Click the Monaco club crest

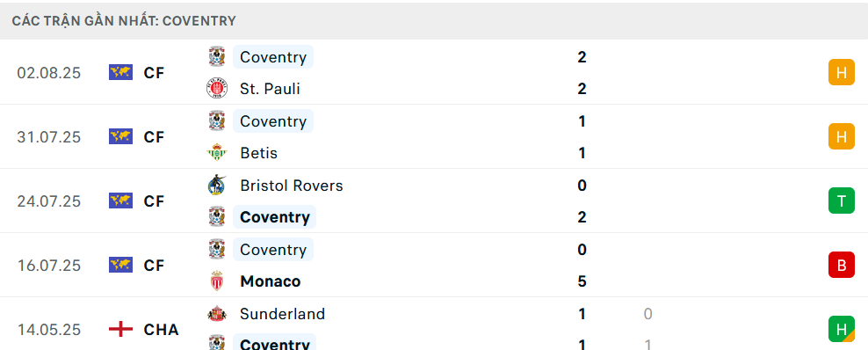click(217, 281)
